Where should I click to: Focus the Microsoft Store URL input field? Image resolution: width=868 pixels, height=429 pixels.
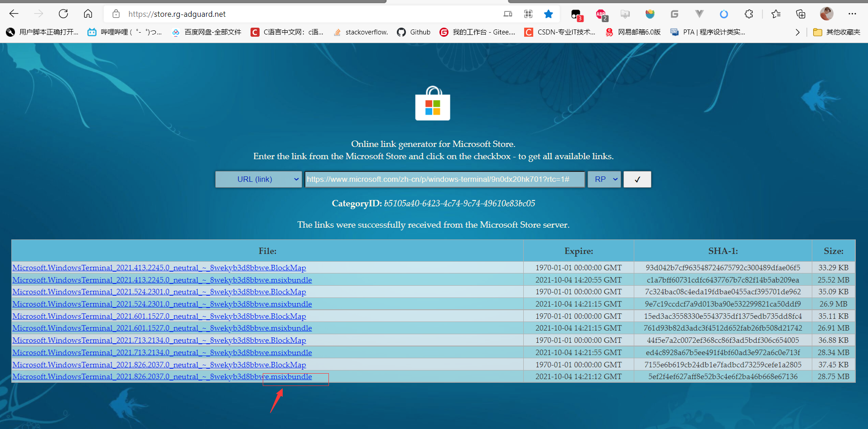pos(445,179)
